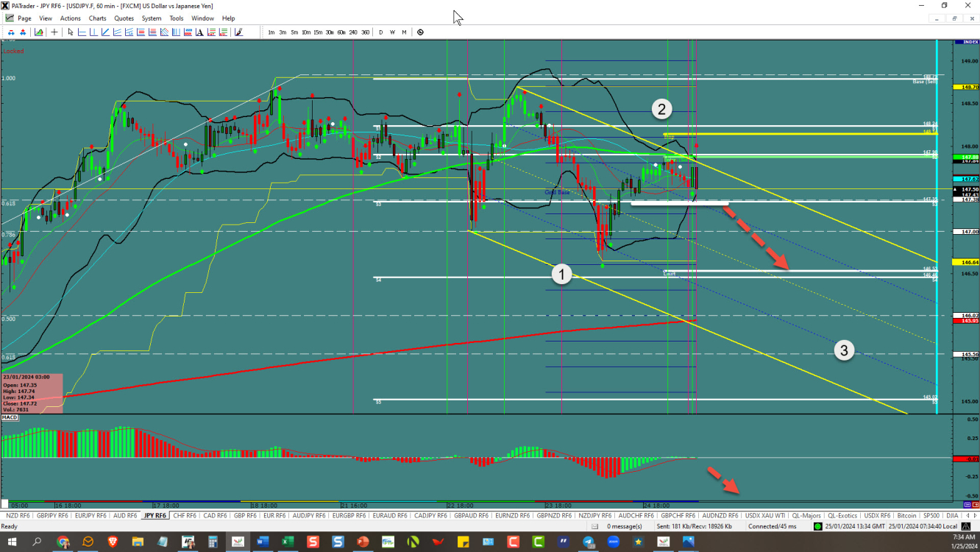Switch chart to 15m timeframe
This screenshot has width=980, height=552.
318,32
